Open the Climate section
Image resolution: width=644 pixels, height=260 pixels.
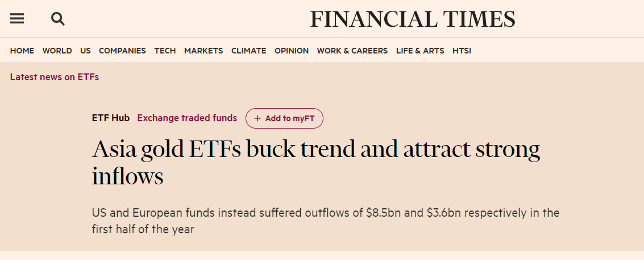pyautogui.click(x=248, y=51)
